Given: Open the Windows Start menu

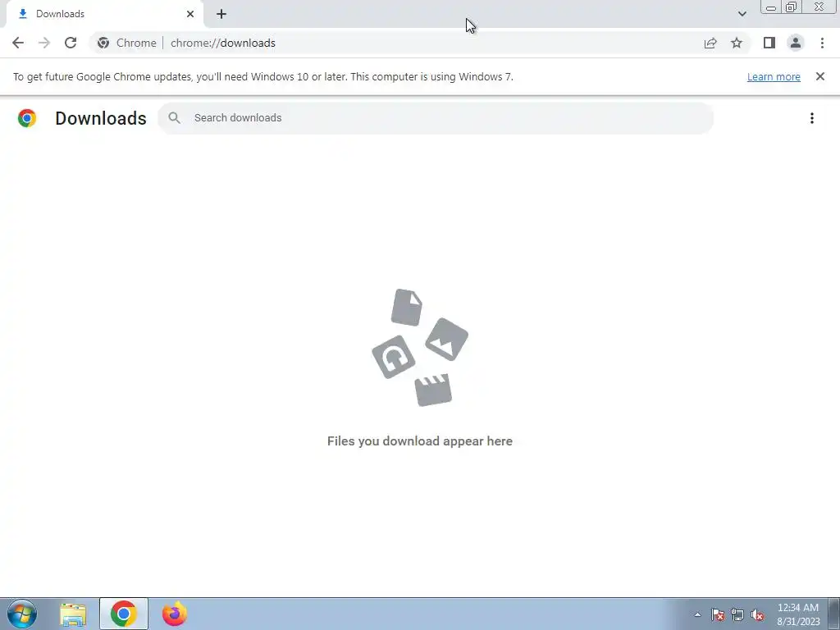Looking at the screenshot, I should point(22,614).
